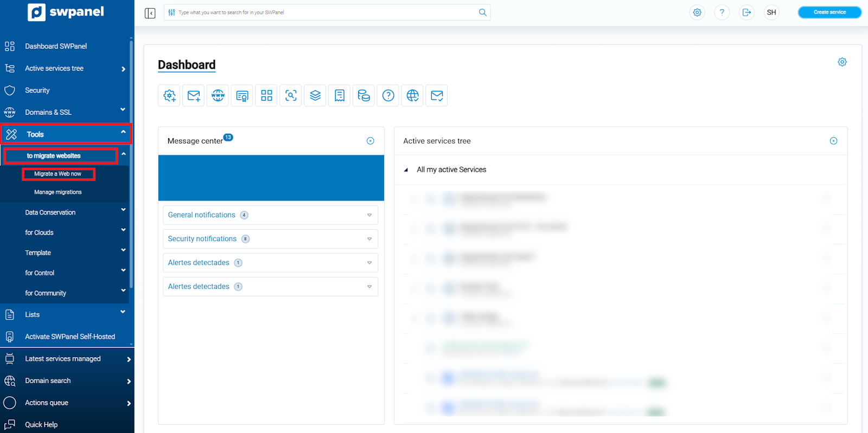
Task: Open the WWW globe domain shortcut
Action: [x=218, y=96]
